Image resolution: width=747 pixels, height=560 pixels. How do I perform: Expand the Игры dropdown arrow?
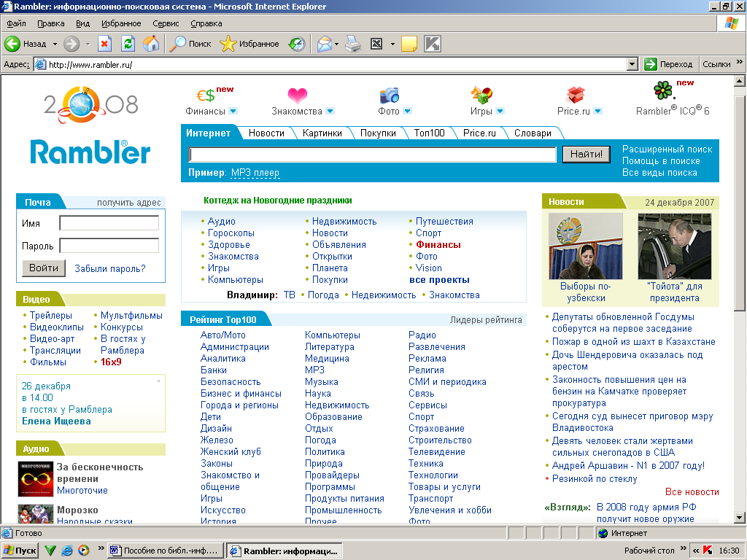pyautogui.click(x=500, y=111)
